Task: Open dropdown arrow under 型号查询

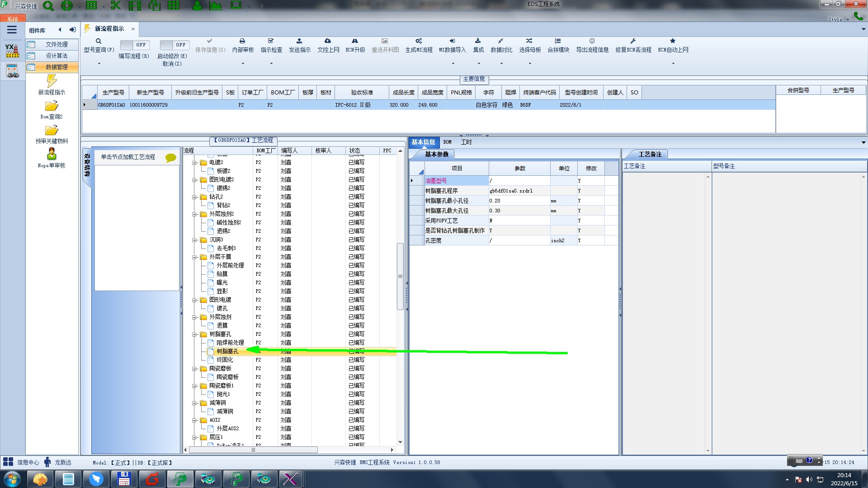Action: point(99,63)
